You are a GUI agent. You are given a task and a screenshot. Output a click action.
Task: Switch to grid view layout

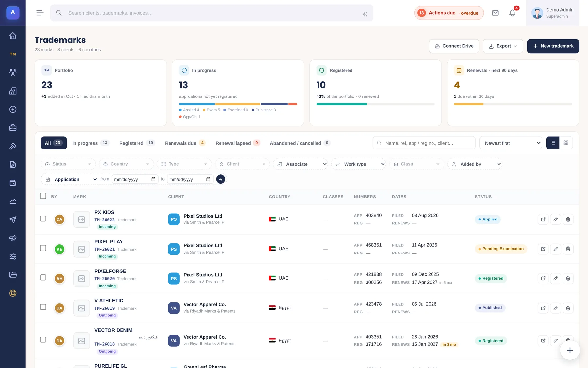566,143
